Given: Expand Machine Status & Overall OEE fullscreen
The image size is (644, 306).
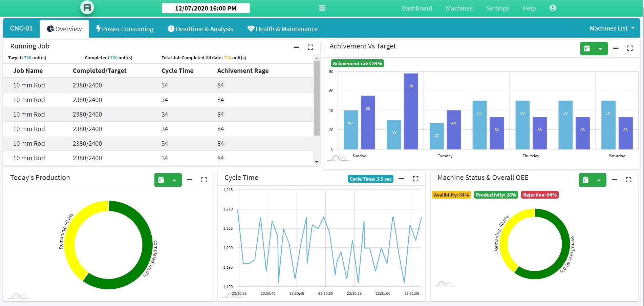Looking at the screenshot, I should tap(628, 180).
